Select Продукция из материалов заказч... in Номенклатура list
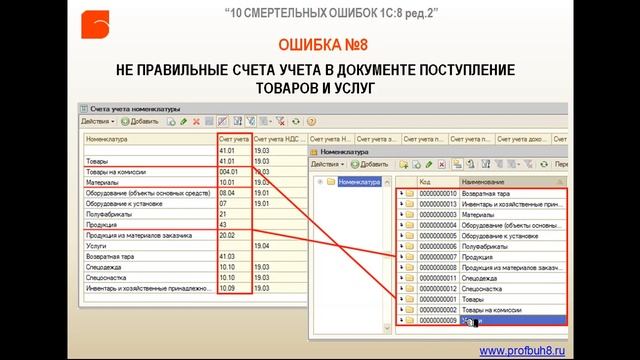Image resolution: width=640 pixels, height=360 pixels. (482, 268)
